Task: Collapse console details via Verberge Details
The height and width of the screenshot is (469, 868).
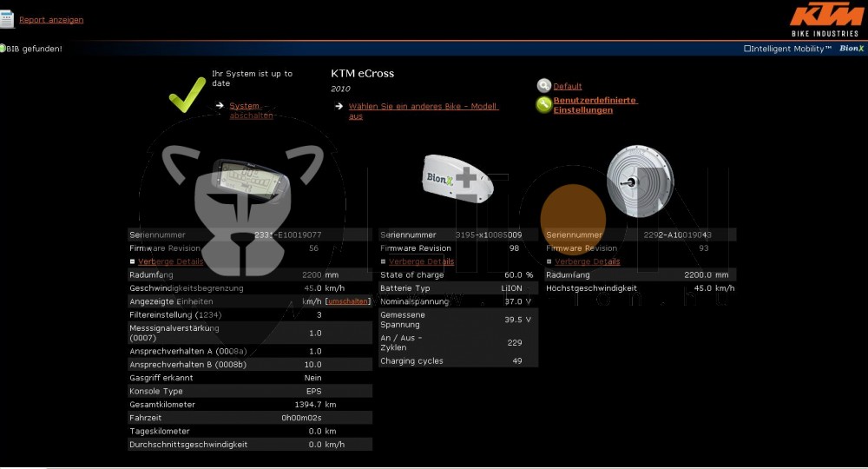Action: coord(170,261)
